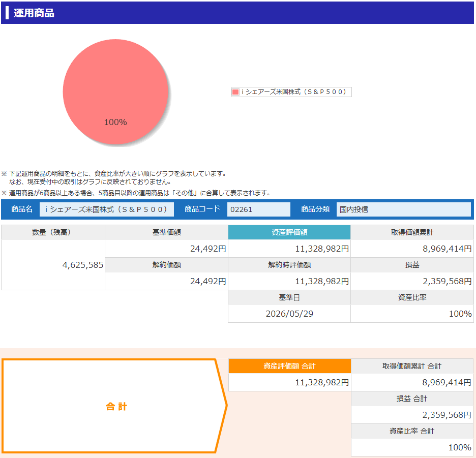Click the note about 6商品以上ある場合
476x458 pixels.
pyautogui.click(x=136, y=193)
